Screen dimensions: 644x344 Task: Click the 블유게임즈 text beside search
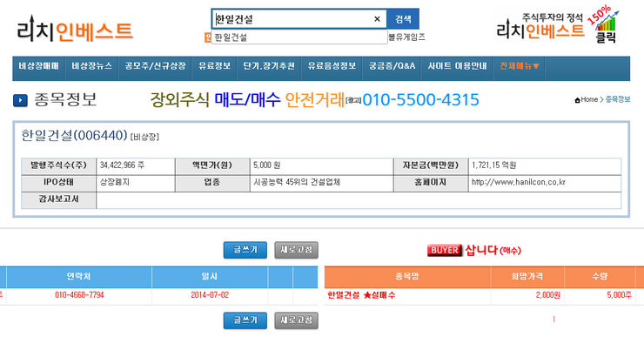406,37
